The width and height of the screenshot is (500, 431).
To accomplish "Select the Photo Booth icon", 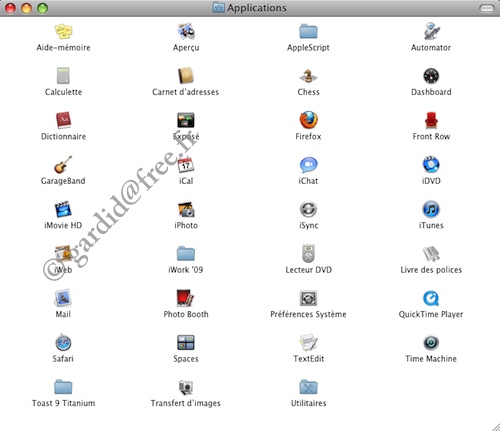I will pyautogui.click(x=186, y=298).
